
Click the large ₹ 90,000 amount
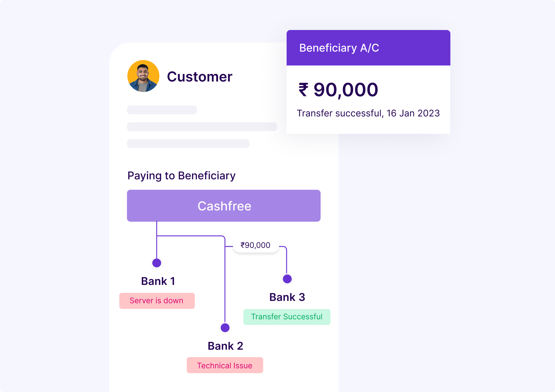(x=338, y=90)
